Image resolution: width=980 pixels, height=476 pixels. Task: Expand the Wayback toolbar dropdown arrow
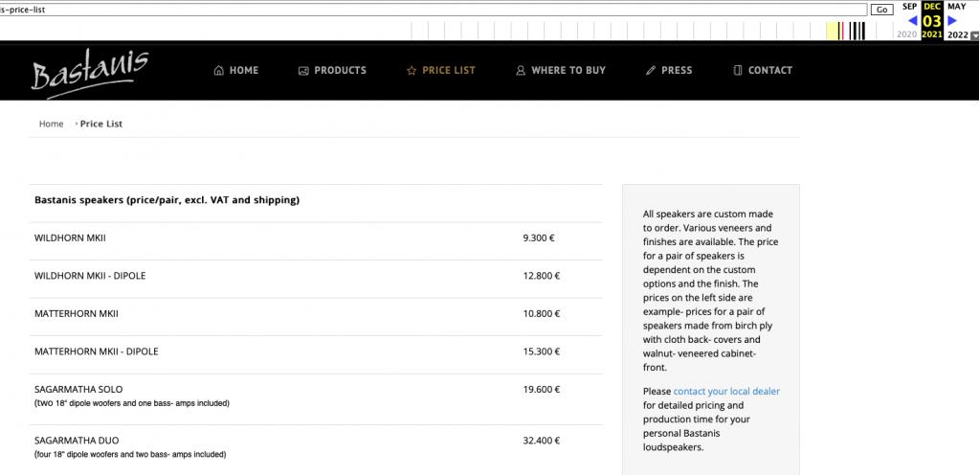(974, 35)
